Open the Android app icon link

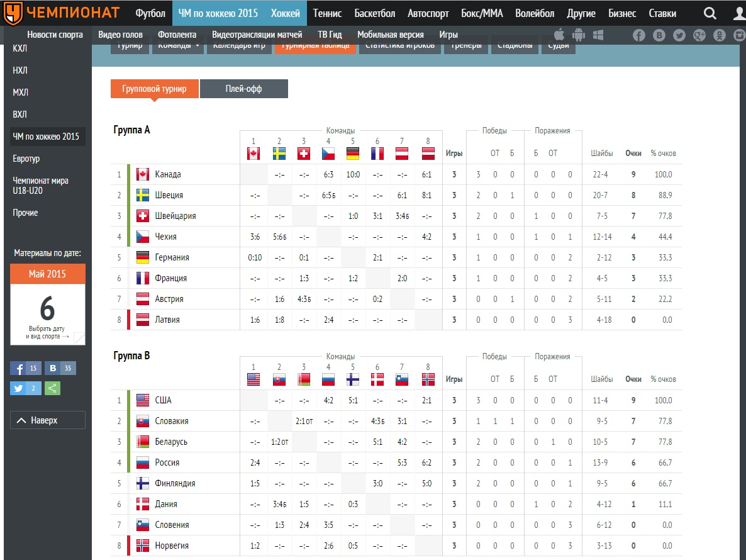(579, 35)
